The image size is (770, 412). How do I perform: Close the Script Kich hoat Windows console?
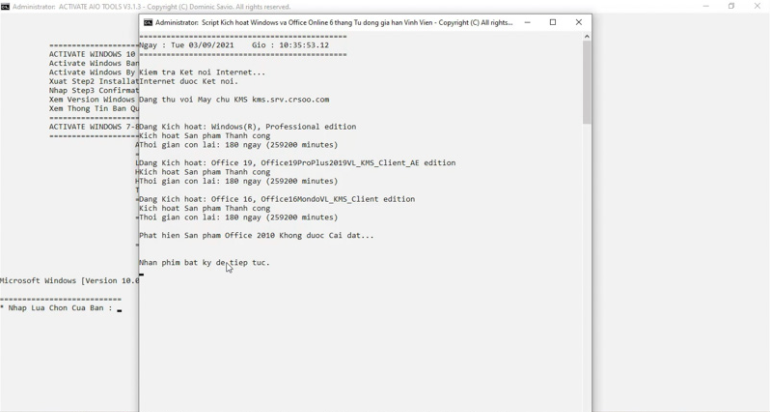[x=579, y=22]
